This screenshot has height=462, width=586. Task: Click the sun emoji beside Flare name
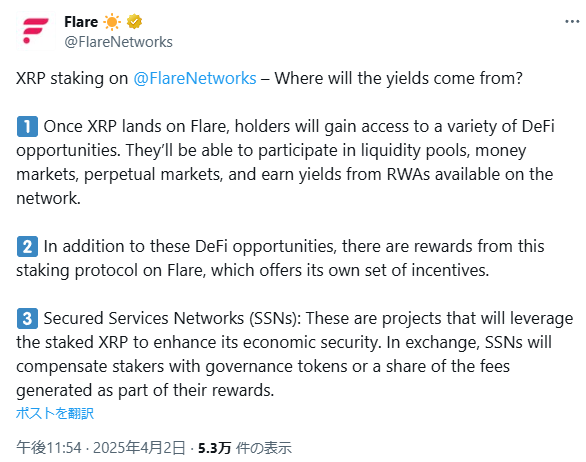[x=112, y=22]
